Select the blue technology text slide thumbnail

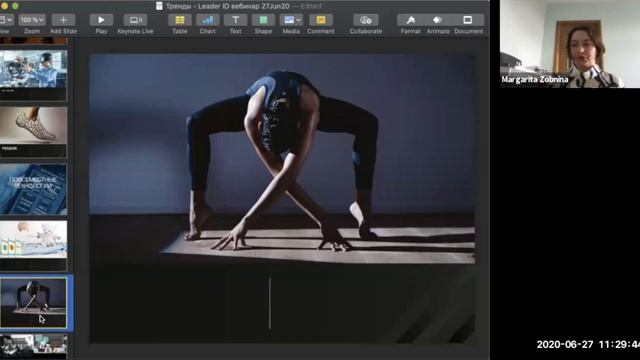tap(33, 189)
